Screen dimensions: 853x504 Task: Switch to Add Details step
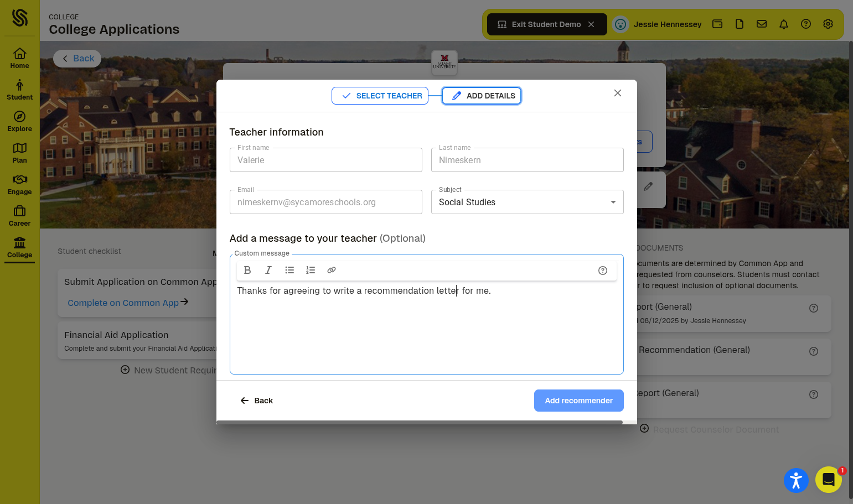[482, 96]
